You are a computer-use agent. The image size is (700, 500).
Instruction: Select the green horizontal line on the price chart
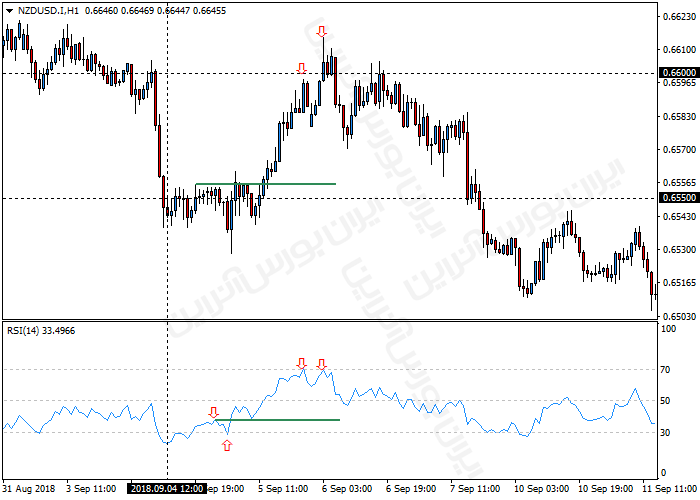coord(265,184)
